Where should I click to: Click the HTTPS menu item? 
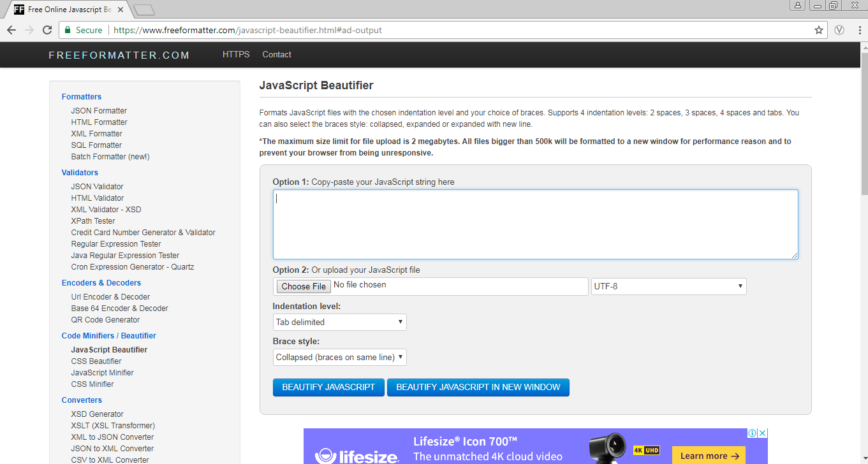coord(235,54)
